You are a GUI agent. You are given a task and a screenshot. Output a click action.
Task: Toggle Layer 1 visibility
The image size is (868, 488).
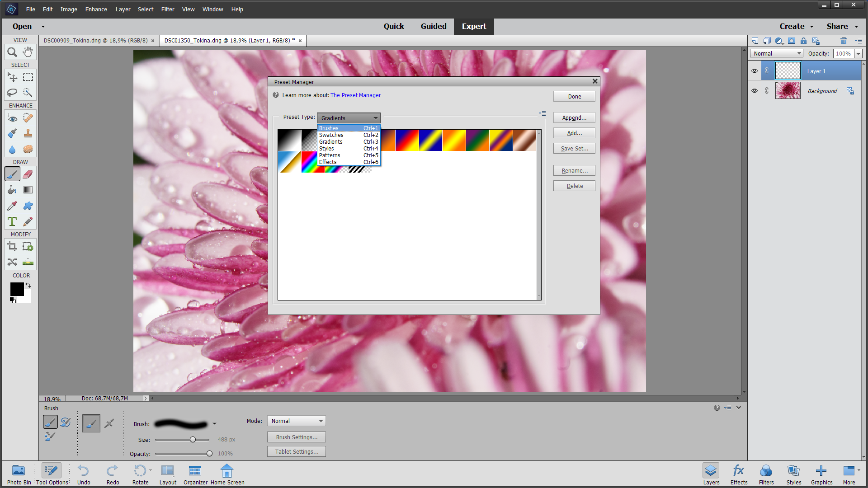click(755, 70)
